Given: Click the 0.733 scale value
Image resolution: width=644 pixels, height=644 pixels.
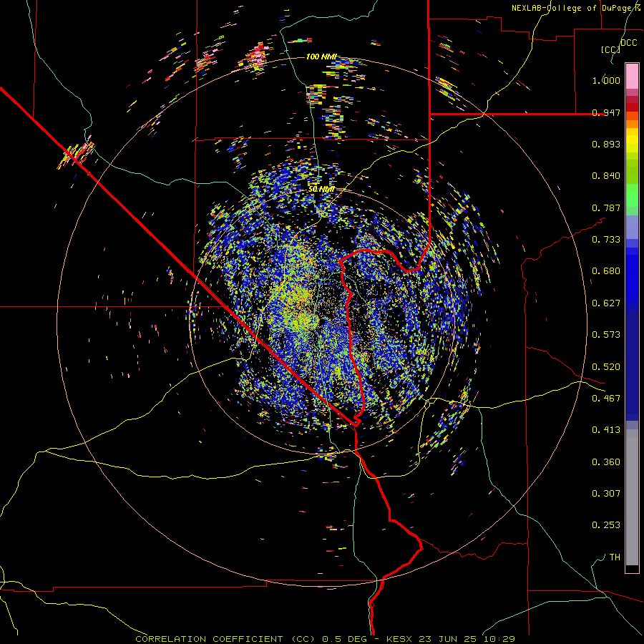Looking at the screenshot, I should [x=606, y=240].
